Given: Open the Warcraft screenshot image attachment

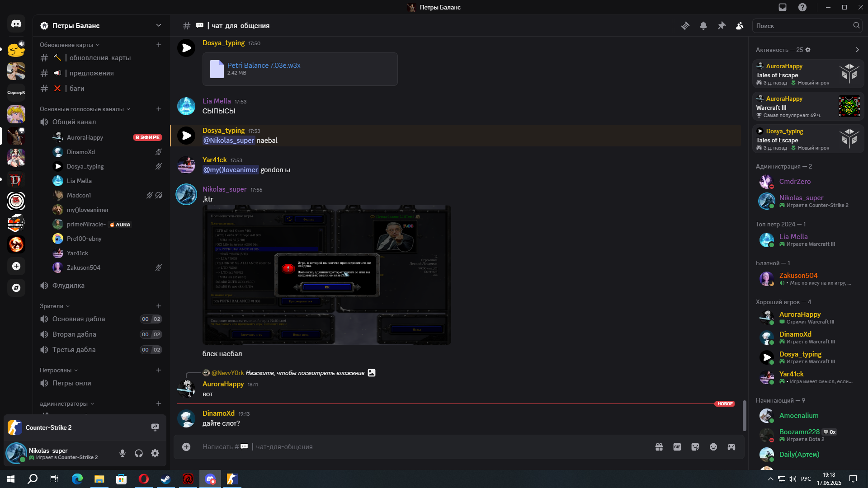Looking at the screenshot, I should click(327, 275).
